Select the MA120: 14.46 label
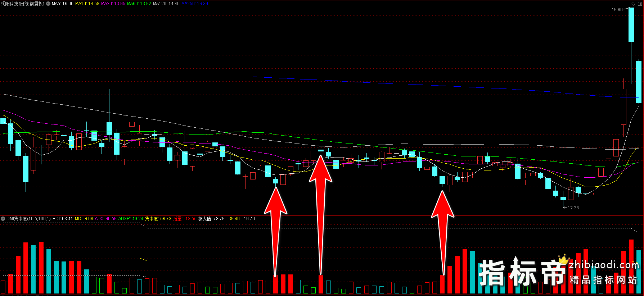Viewport: 644px width, 296px height. (166, 4)
